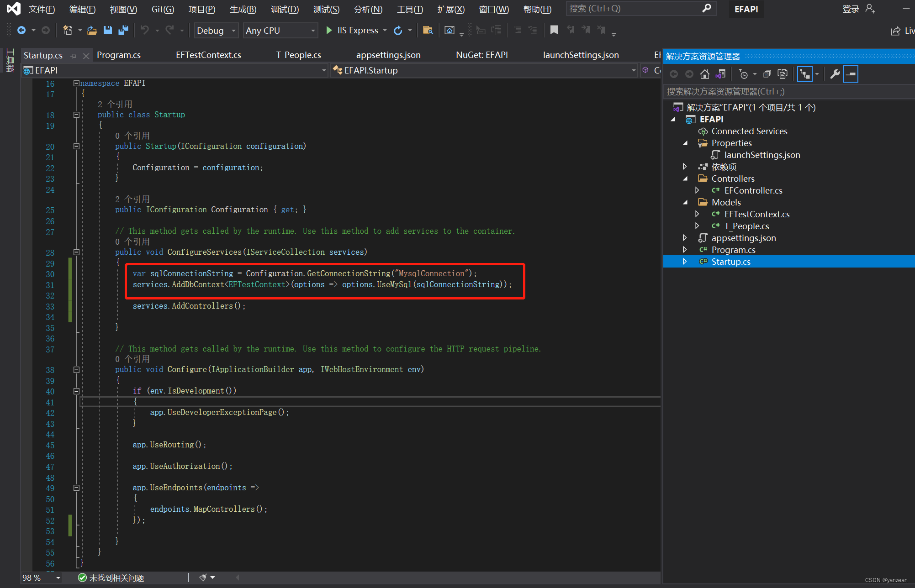Viewport: 915px width, 588px height.
Task: Click the brush cleanup icon in the status strip
Action: pyautogui.click(x=203, y=577)
